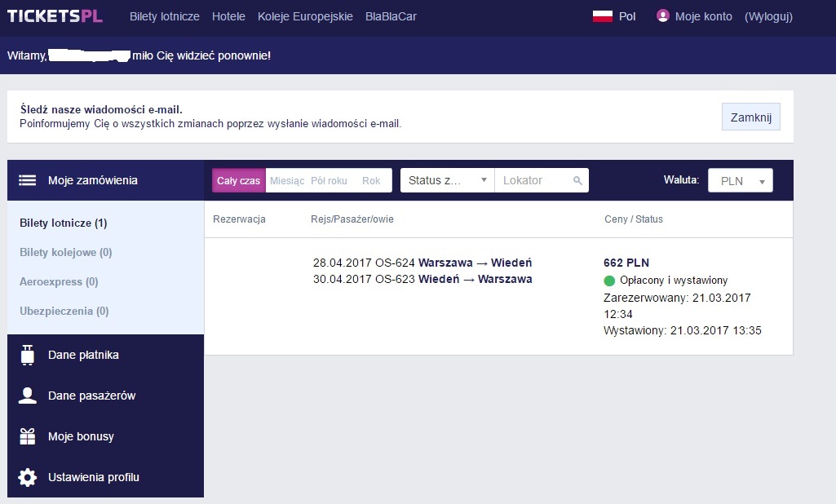Click the Opłacony i wystawiony status text
836x504 pixels.
pyautogui.click(x=674, y=281)
